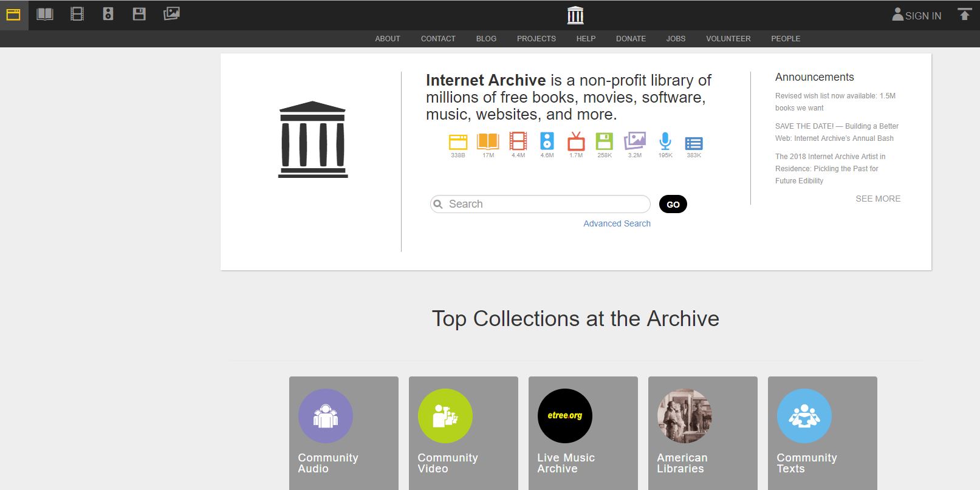Open the VOLUNTEER menu link
The image size is (980, 490).
(x=728, y=39)
